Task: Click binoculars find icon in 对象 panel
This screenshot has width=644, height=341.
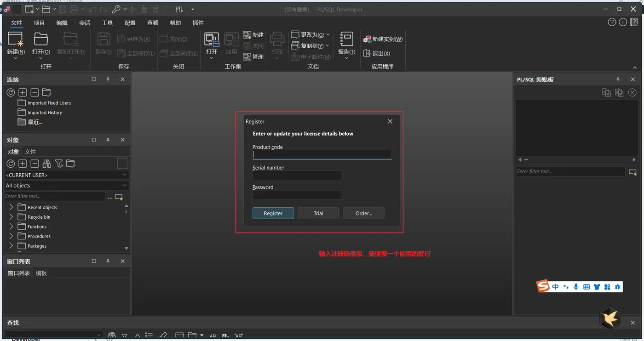Action: point(46,164)
